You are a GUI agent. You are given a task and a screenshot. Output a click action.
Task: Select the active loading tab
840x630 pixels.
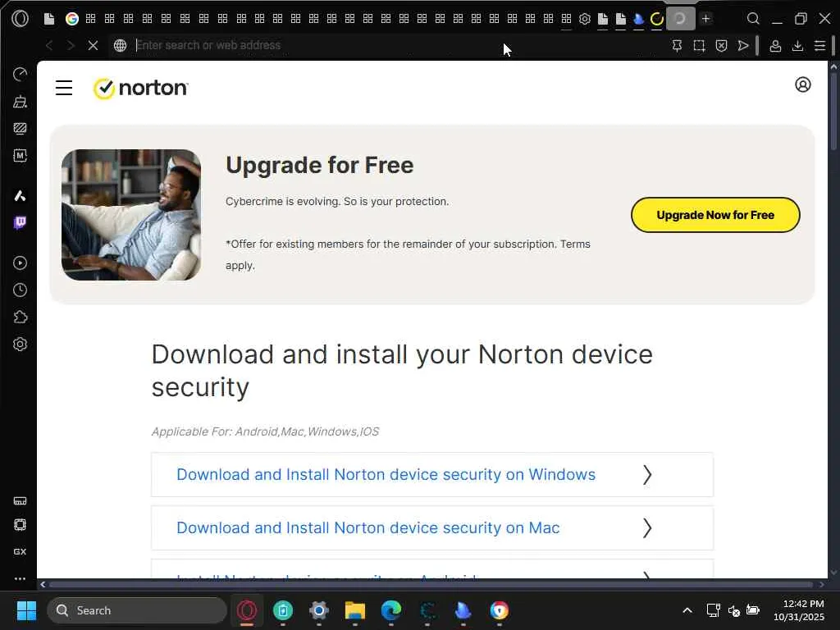680,19
